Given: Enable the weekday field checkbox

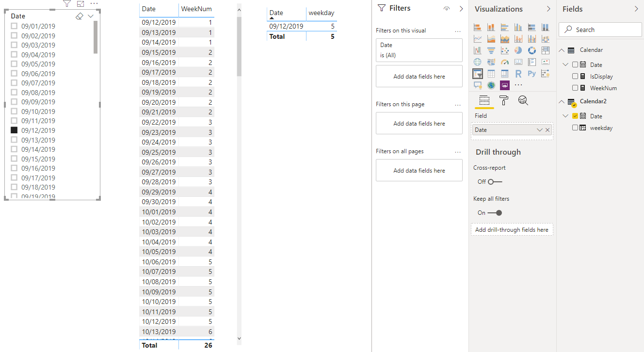Looking at the screenshot, I should point(575,128).
